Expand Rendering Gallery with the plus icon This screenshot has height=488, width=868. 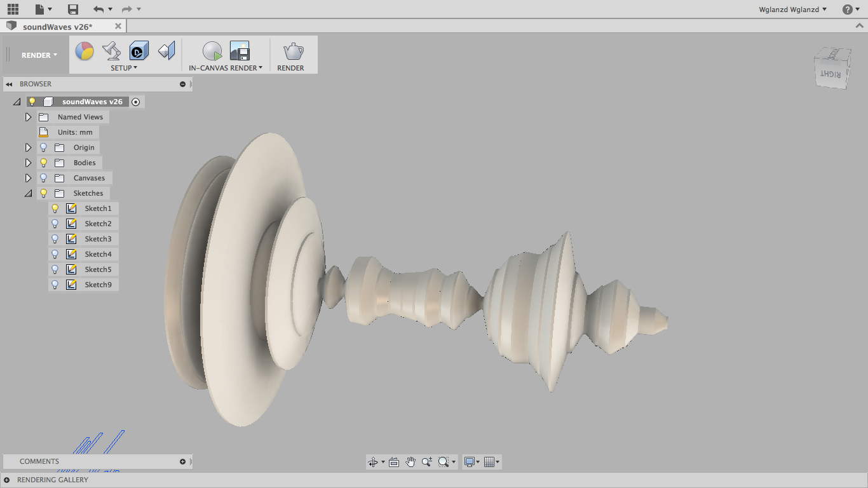pyautogui.click(x=7, y=480)
